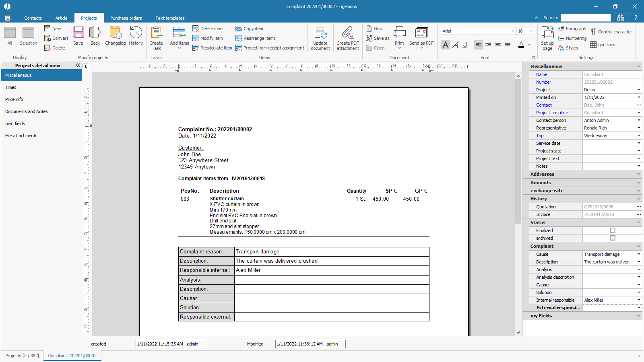Image resolution: width=644 pixels, height=362 pixels.
Task: Check the Finalized checkbox
Action: (x=613, y=230)
